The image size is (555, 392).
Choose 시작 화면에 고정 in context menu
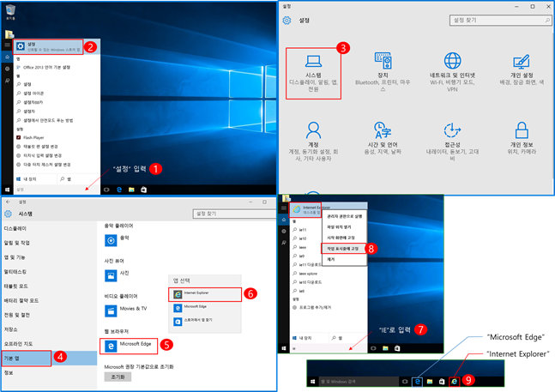tap(344, 238)
